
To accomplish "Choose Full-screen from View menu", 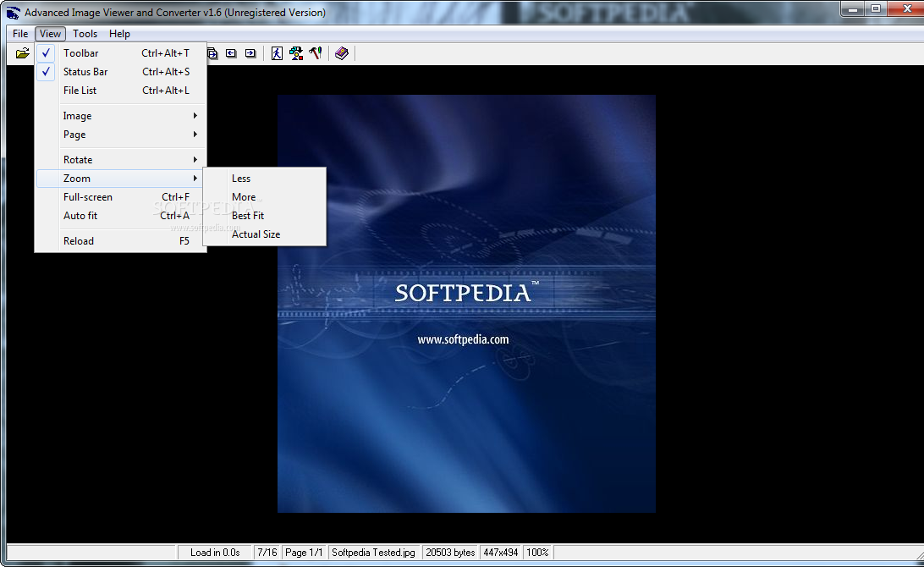I will (121, 197).
